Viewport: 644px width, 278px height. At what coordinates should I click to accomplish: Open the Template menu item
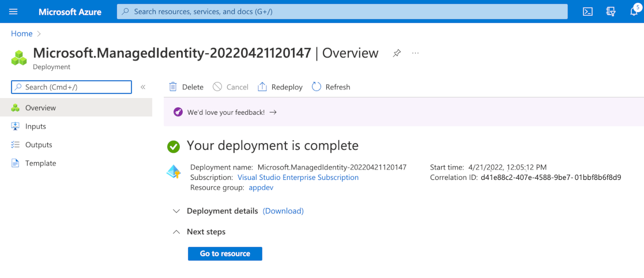click(76, 163)
